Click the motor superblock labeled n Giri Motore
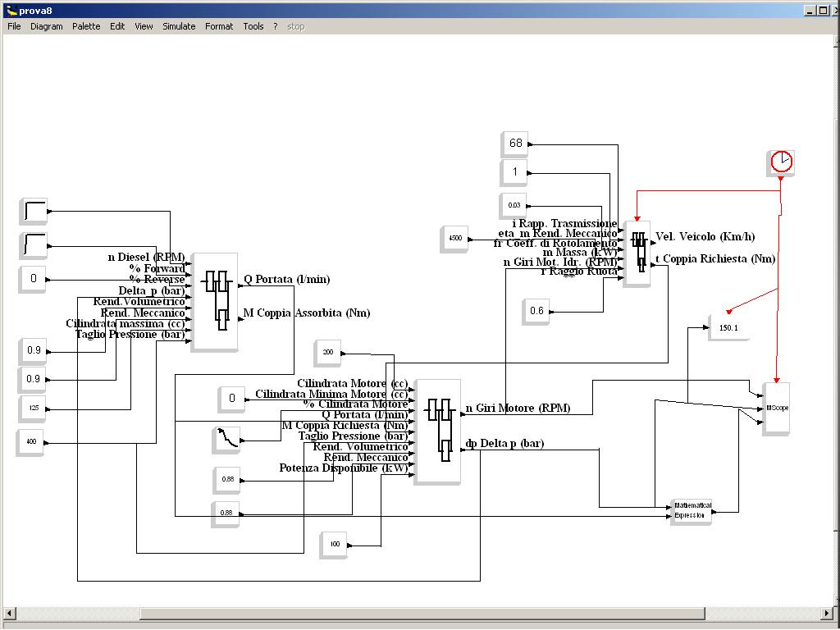This screenshot has height=630, width=840. 438,431
